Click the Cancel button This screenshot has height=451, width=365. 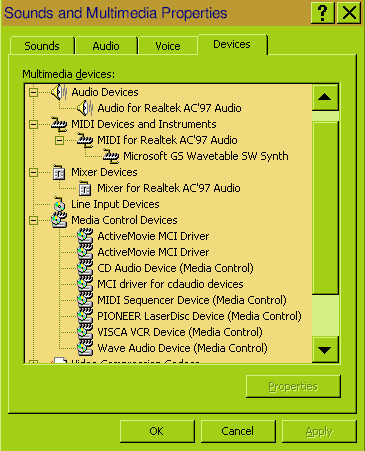coord(238,431)
